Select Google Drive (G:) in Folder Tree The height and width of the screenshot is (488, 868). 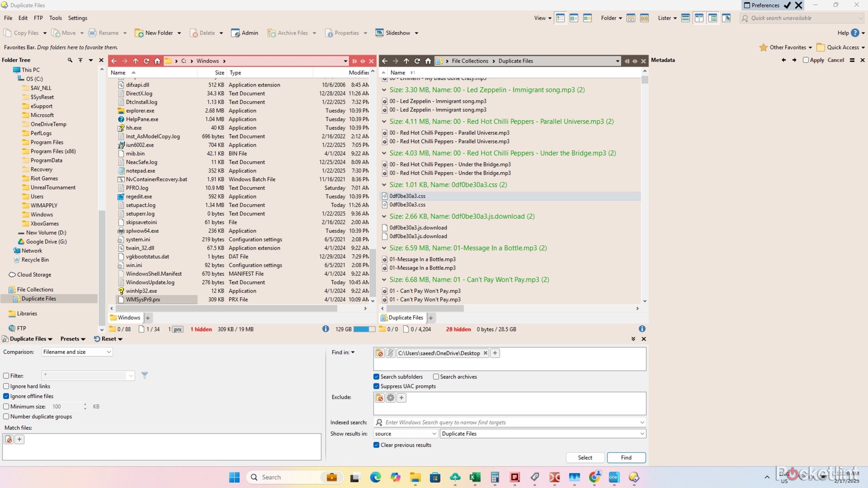click(x=42, y=242)
